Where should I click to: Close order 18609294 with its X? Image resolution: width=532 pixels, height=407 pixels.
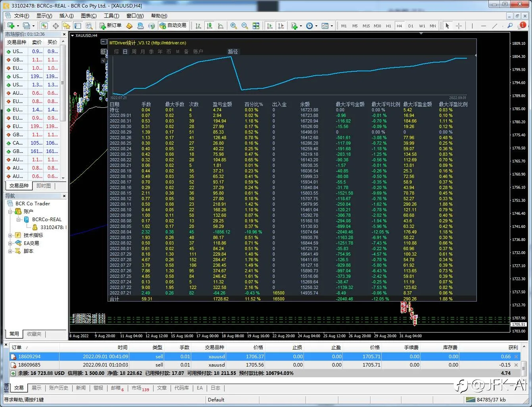pyautogui.click(x=516, y=357)
